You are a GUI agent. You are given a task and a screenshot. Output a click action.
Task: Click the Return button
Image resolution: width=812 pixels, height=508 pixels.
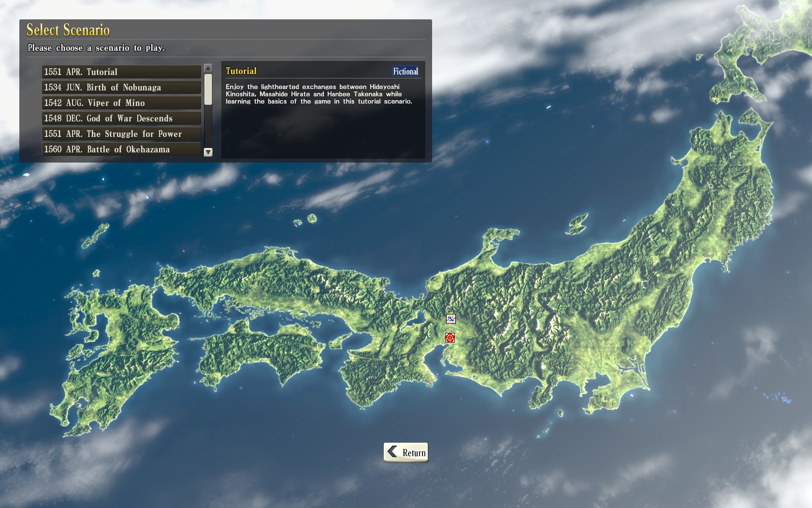pyautogui.click(x=406, y=452)
